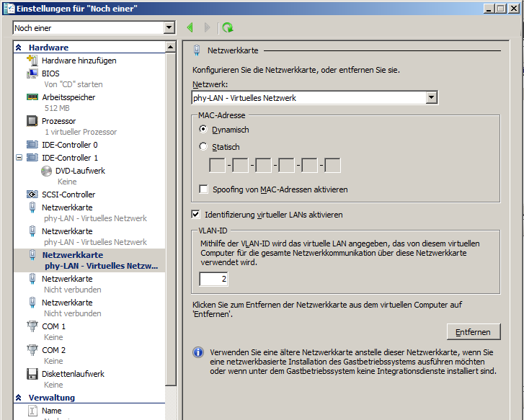Image resolution: width=524 pixels, height=420 pixels.
Task: Click the BIOS computer icon
Action: coord(32,73)
